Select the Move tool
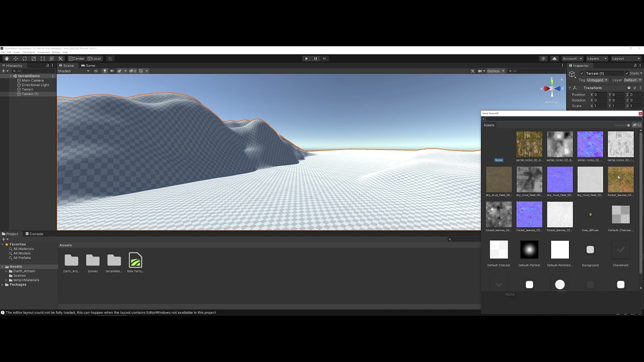 click(16, 58)
